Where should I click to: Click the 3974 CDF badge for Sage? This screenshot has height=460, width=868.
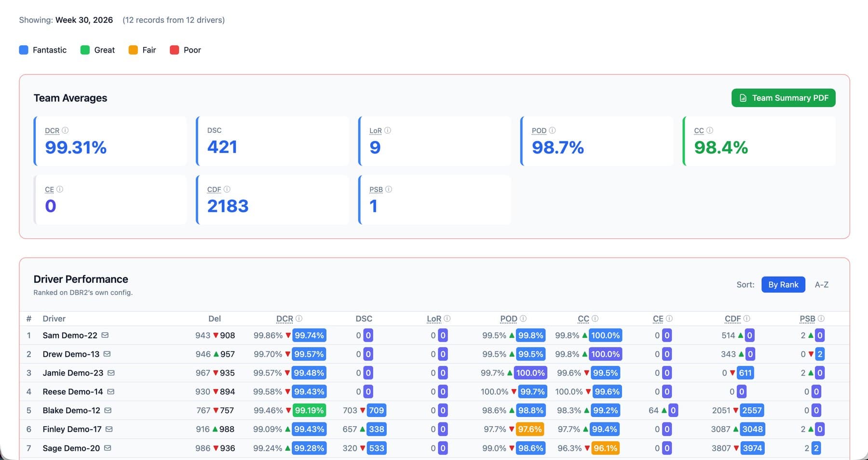(752, 448)
